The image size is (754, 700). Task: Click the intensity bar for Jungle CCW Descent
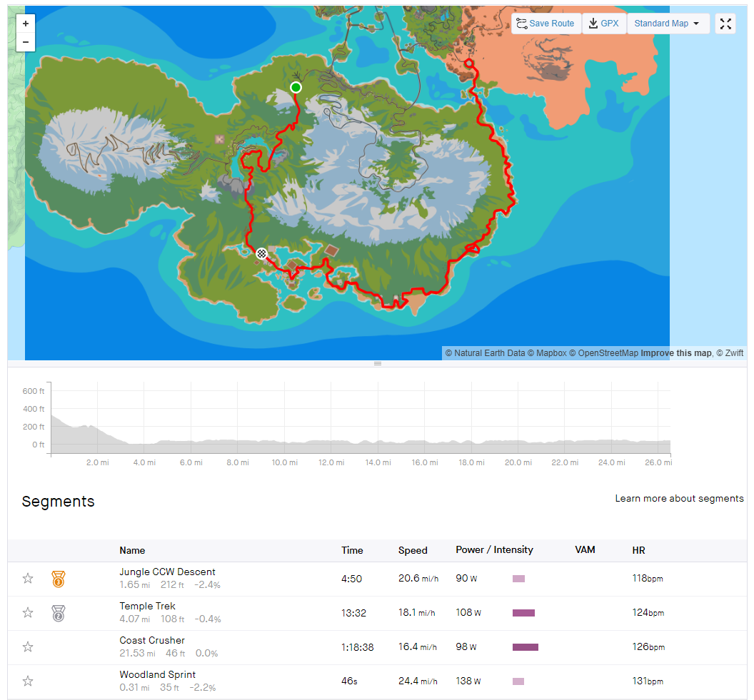coord(518,579)
